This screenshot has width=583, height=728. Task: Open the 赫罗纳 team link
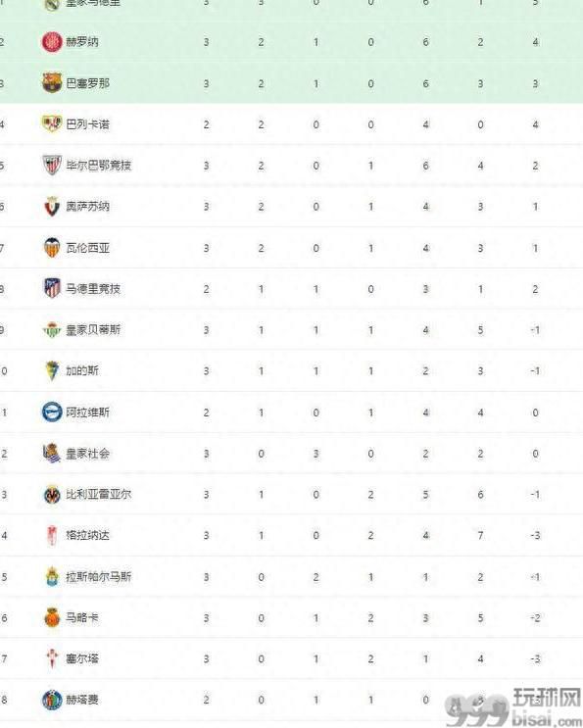tap(82, 42)
